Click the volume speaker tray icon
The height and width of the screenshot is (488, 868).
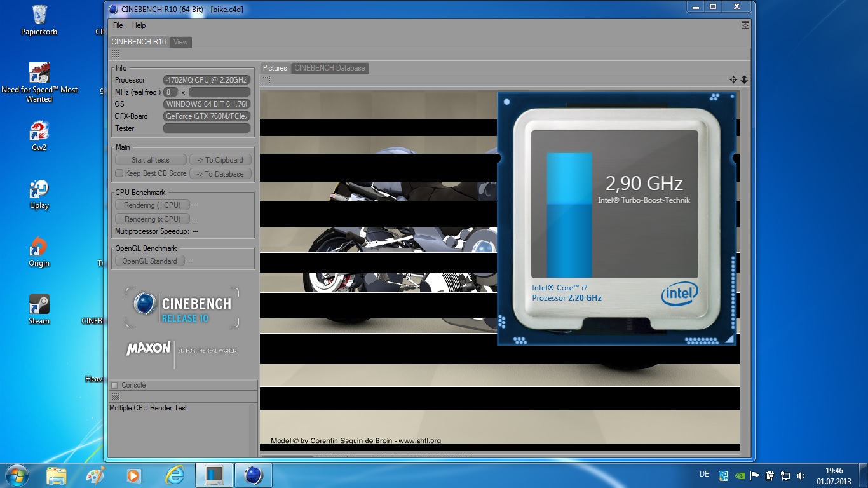[x=801, y=475]
